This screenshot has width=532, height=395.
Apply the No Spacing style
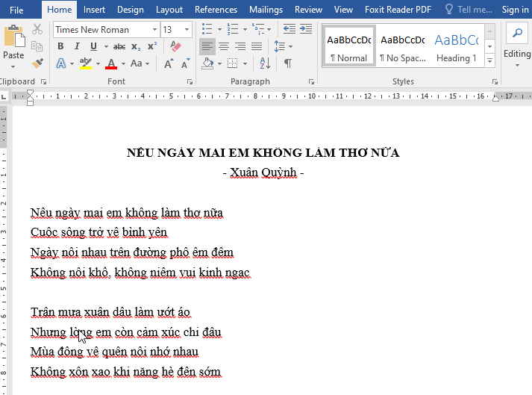(x=403, y=46)
